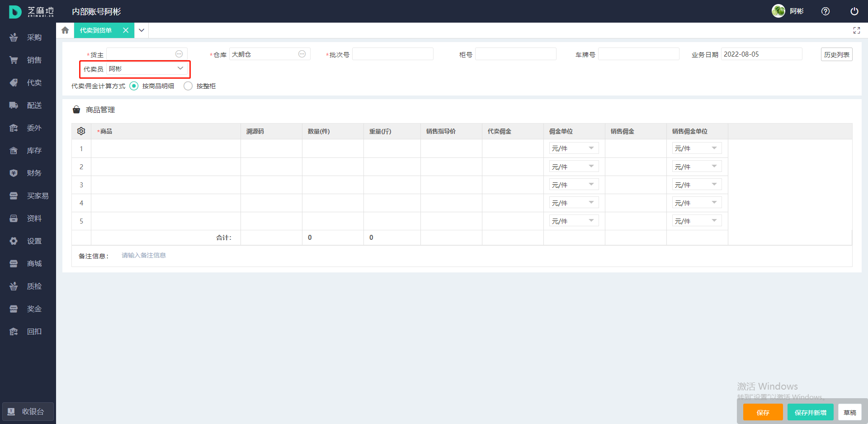This screenshot has height=424, width=868.
Task: Open the 设置 sidebar menu
Action: pyautogui.click(x=27, y=241)
